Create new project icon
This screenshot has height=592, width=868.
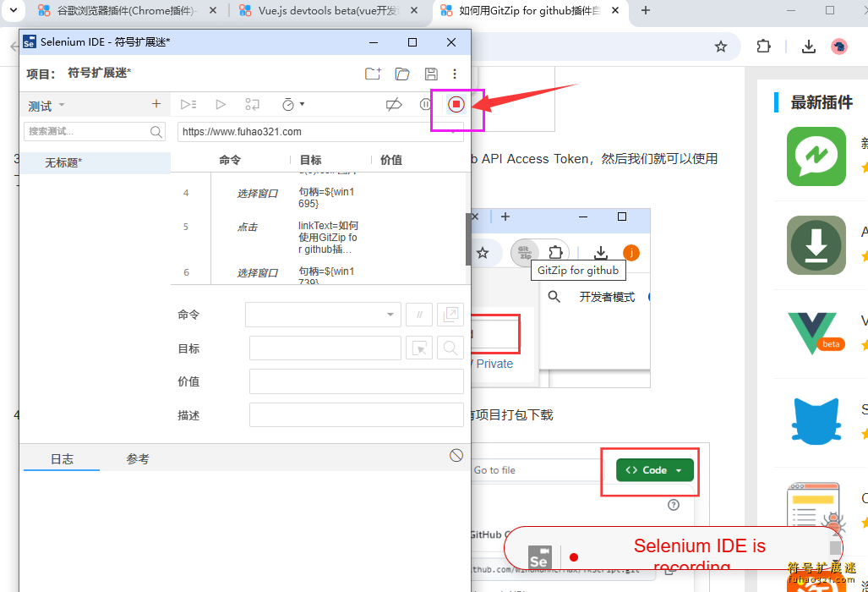pyautogui.click(x=373, y=74)
